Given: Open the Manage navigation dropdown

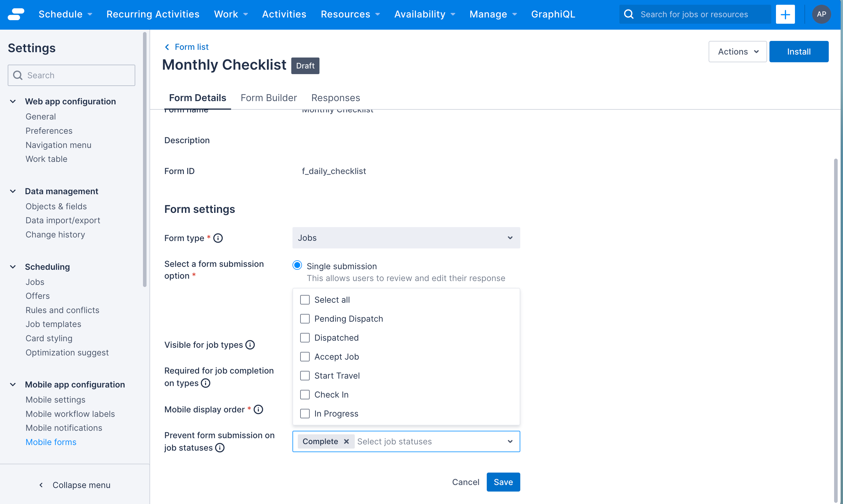Looking at the screenshot, I should click(493, 14).
